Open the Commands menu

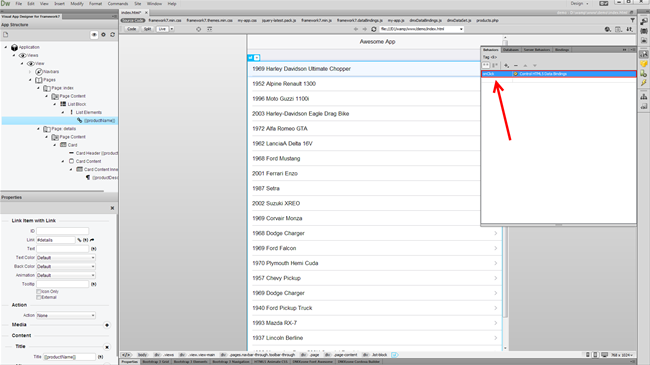(x=118, y=3)
